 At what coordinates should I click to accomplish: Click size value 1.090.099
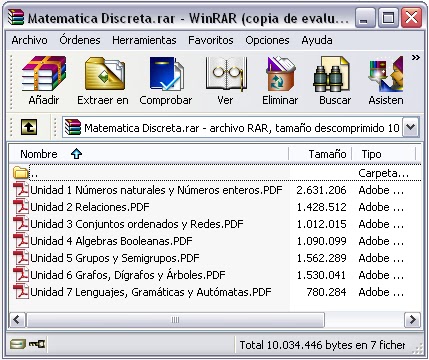point(321,241)
